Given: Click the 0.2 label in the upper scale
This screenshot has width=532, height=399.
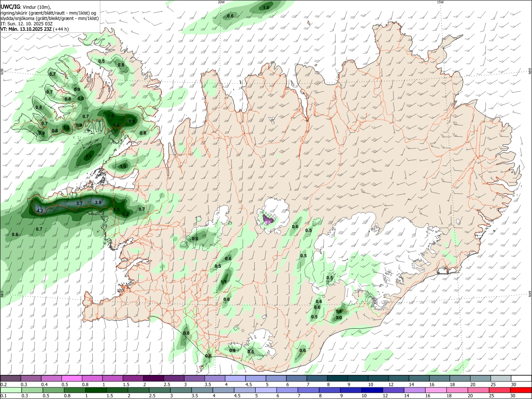Looking at the screenshot, I should (3, 384).
